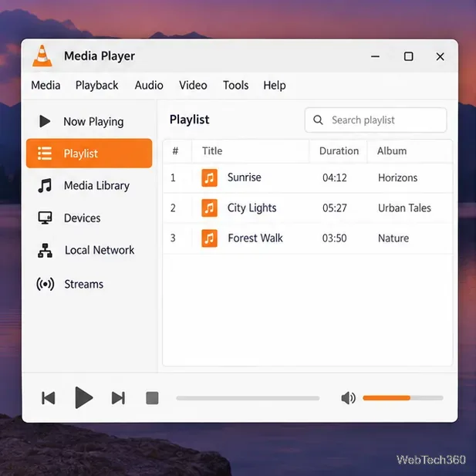
Task: Select the Now Playing play triangle icon
Action: point(45,121)
